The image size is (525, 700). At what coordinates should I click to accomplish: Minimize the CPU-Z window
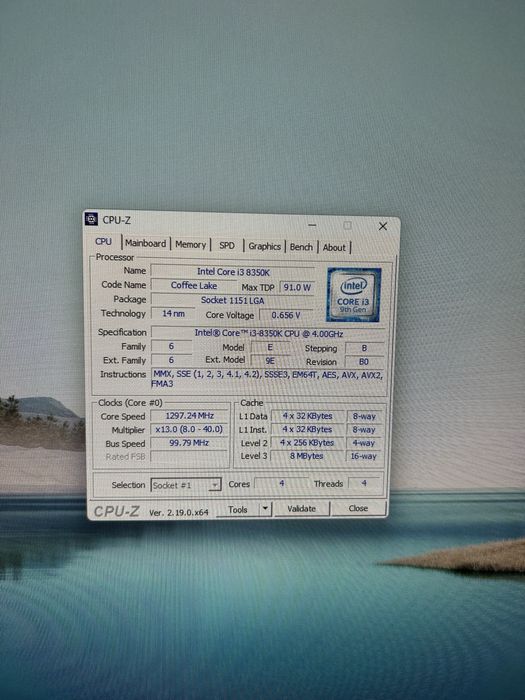pyautogui.click(x=312, y=225)
